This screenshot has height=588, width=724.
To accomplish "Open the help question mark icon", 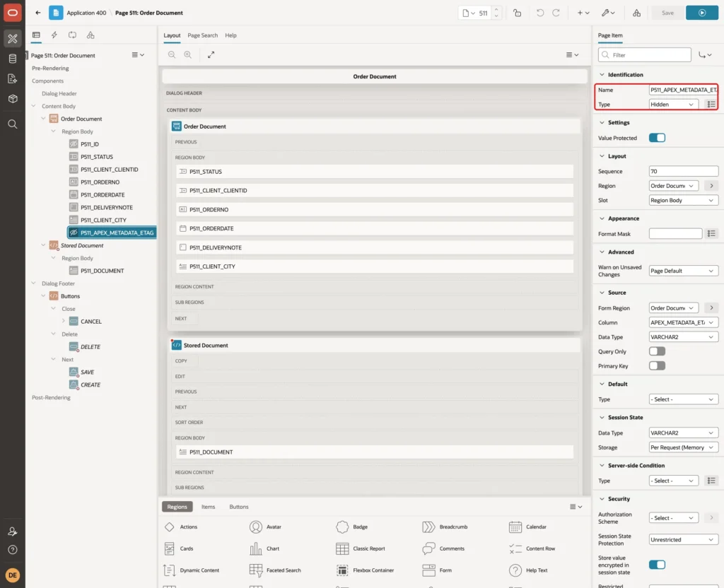I will click(x=13, y=550).
